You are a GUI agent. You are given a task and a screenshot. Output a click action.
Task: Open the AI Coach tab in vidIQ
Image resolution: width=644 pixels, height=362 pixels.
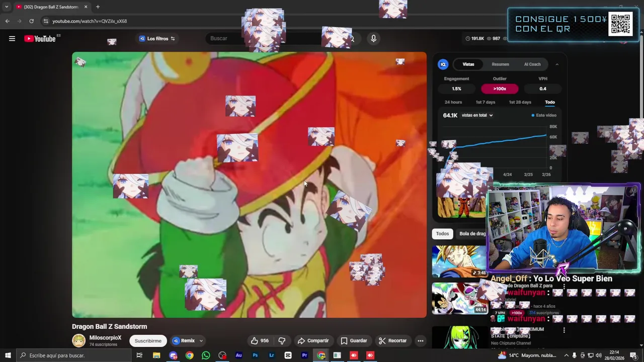point(532,64)
